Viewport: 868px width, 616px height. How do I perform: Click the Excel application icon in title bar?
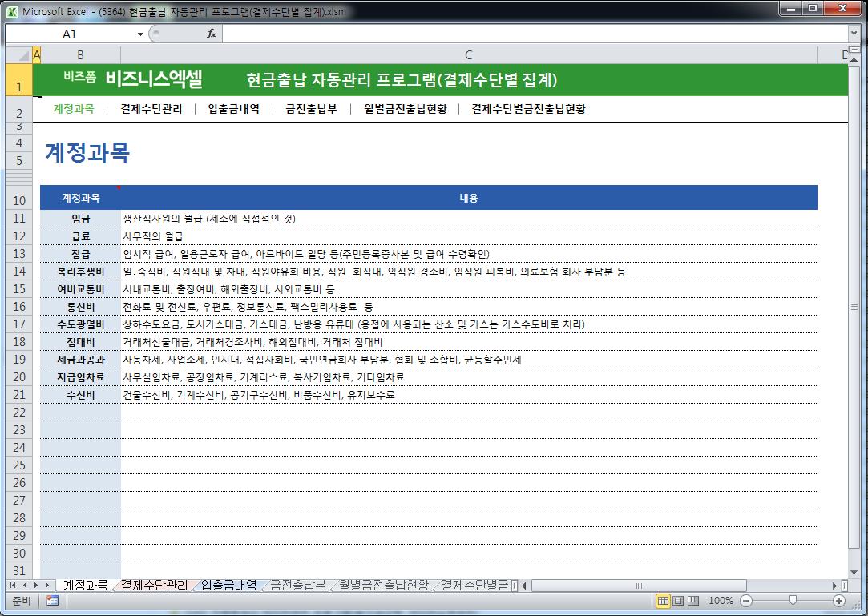point(12,11)
